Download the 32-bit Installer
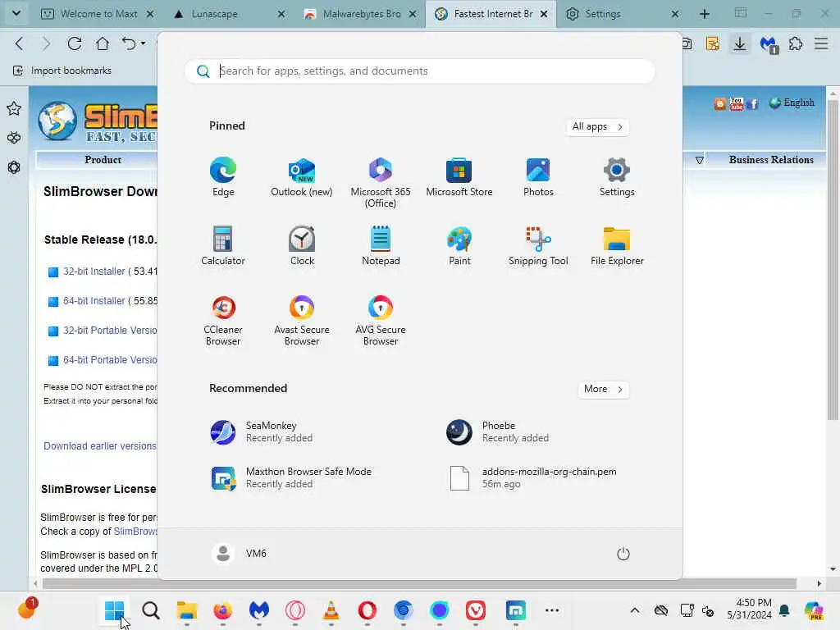The height and width of the screenshot is (630, 840). pyautogui.click(x=94, y=272)
